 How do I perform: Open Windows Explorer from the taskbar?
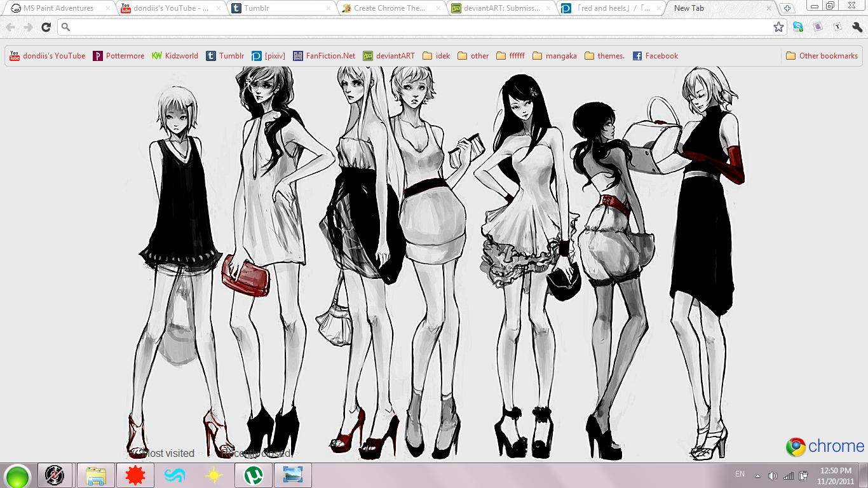(95, 475)
